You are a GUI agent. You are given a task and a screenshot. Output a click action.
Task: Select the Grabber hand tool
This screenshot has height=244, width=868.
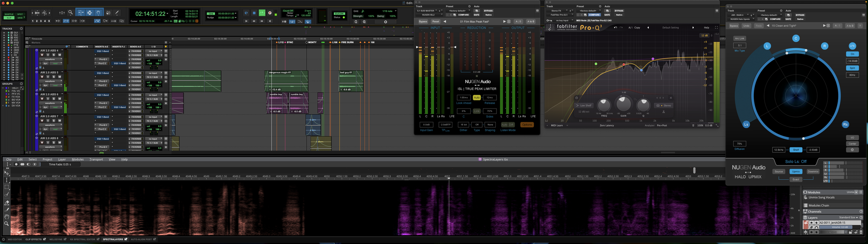[99, 12]
